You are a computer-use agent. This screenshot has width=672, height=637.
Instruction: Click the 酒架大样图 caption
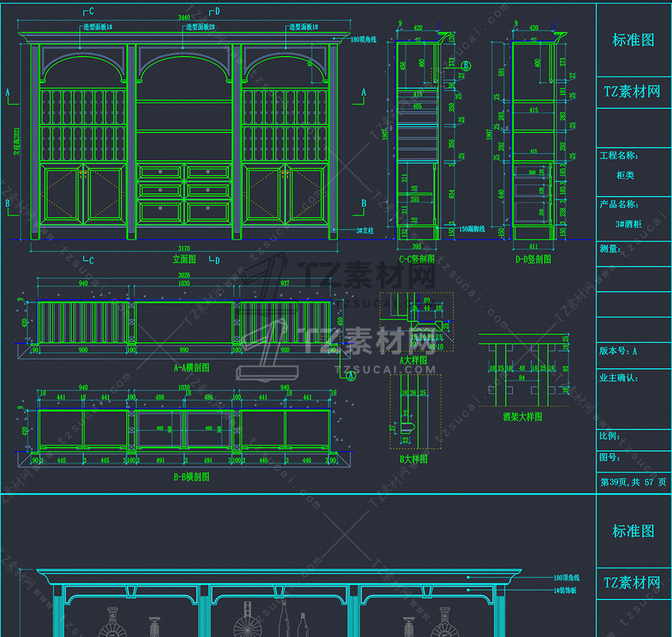point(523,416)
